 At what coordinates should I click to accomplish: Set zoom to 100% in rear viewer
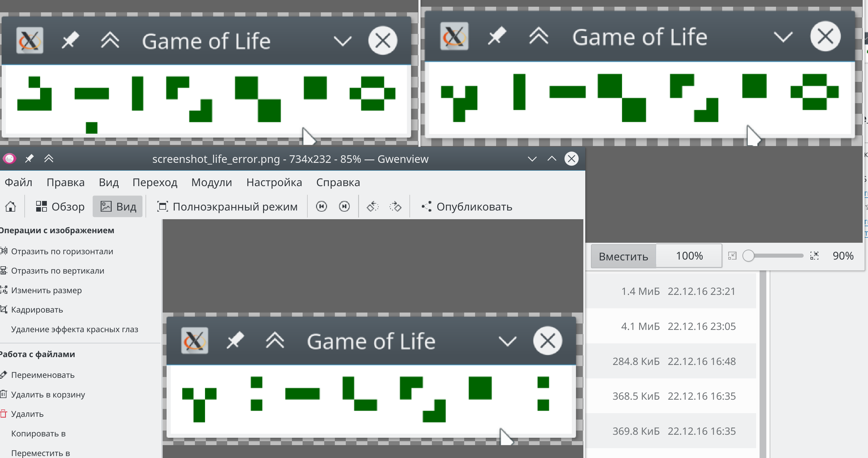689,256
